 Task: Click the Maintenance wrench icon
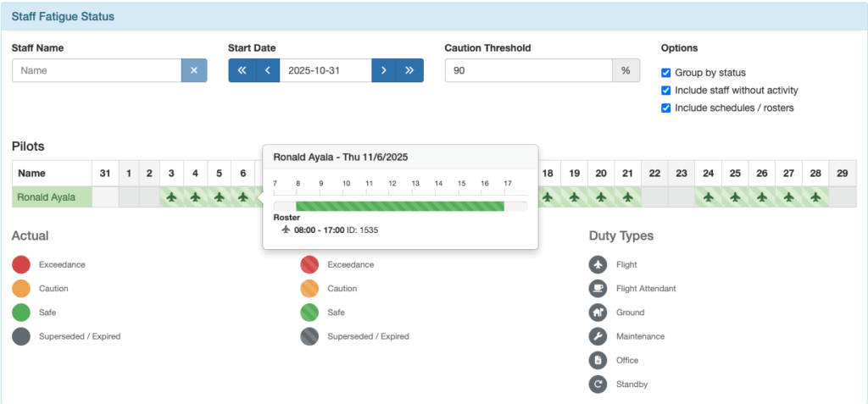598,336
